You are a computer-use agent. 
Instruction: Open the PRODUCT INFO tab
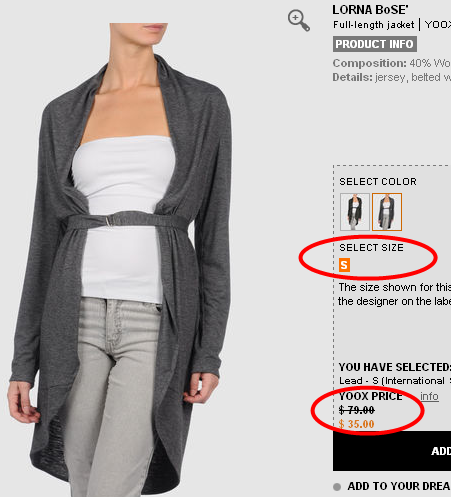[x=375, y=44]
